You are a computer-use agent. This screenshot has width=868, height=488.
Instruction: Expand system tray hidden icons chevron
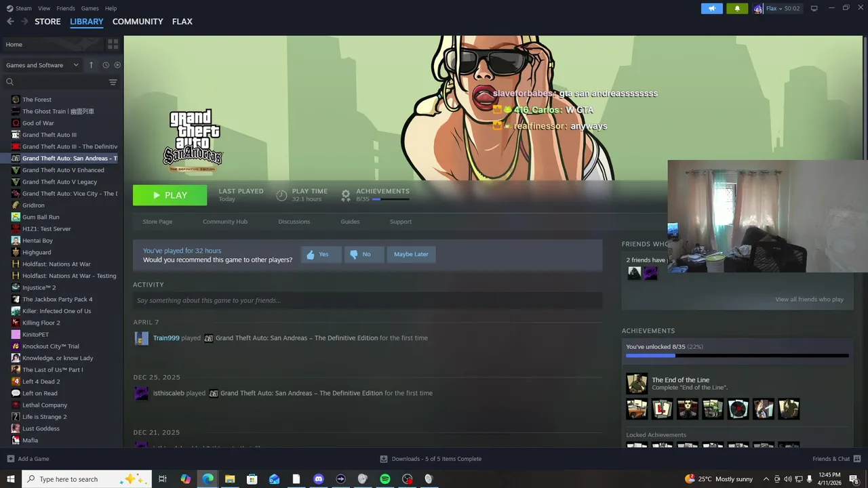[x=766, y=479]
